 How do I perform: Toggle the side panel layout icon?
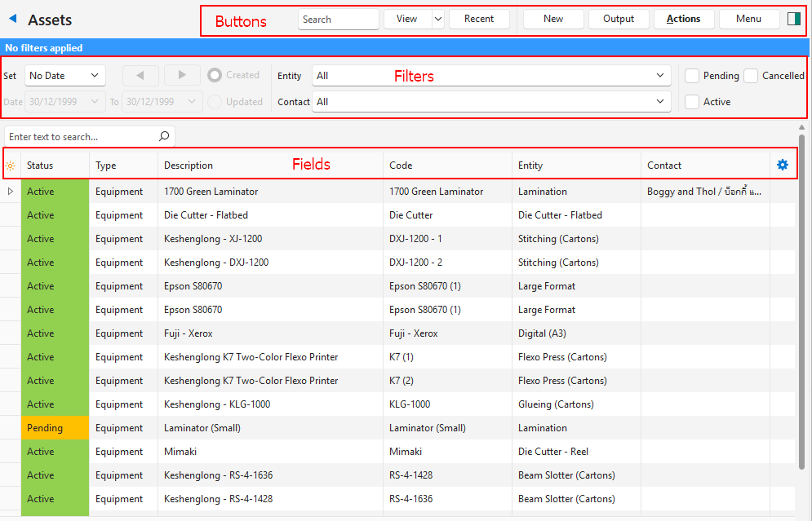[793, 19]
